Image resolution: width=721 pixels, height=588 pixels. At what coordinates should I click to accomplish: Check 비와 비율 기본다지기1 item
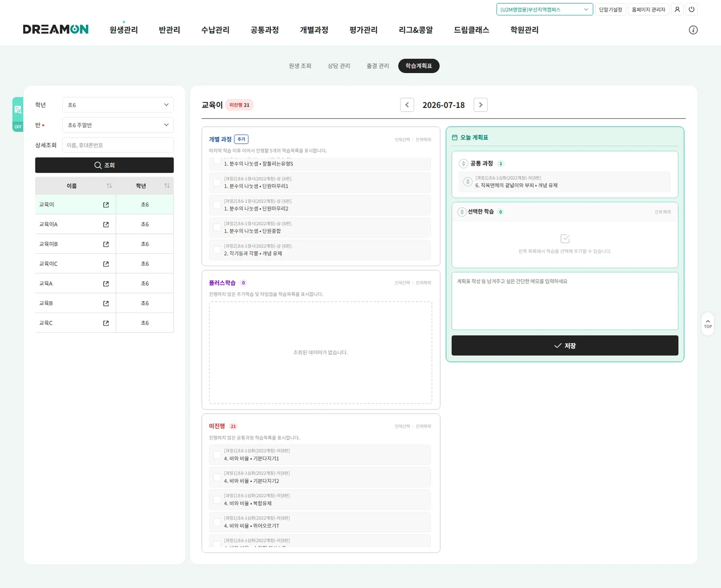pyautogui.click(x=217, y=455)
